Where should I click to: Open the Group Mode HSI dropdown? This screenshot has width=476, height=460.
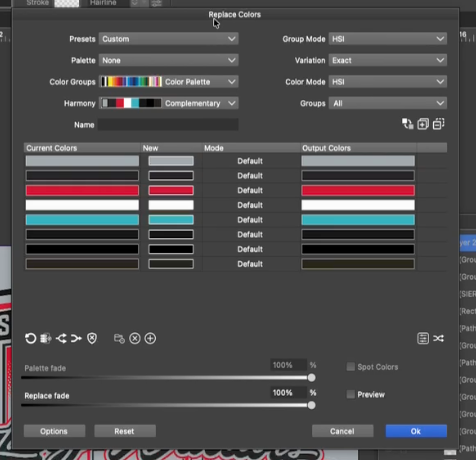point(388,39)
